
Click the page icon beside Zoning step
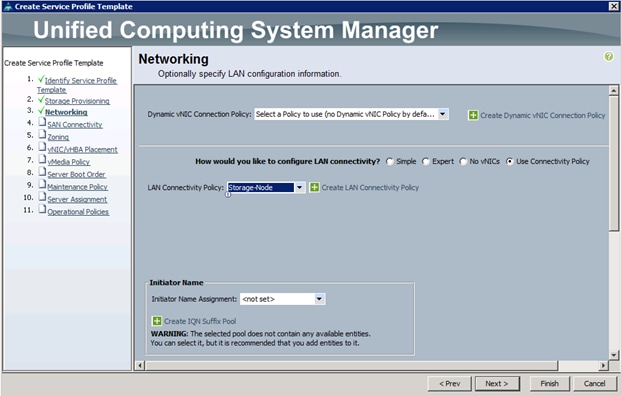click(42, 135)
